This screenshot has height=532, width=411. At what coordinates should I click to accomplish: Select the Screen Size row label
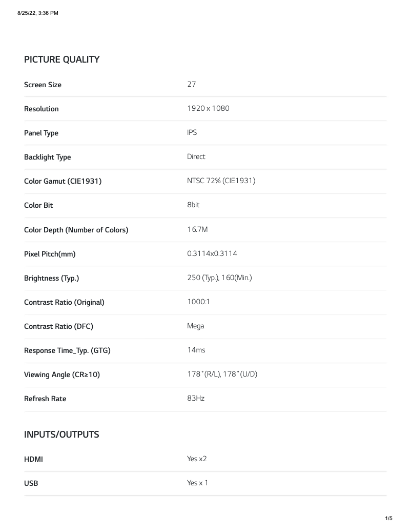pyautogui.click(x=43, y=85)
